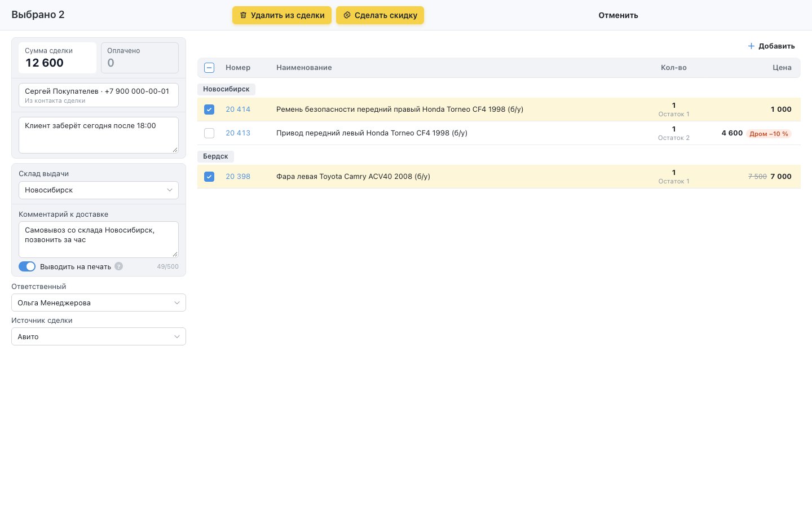
Task: Click the Цена column header
Action: pyautogui.click(x=782, y=68)
